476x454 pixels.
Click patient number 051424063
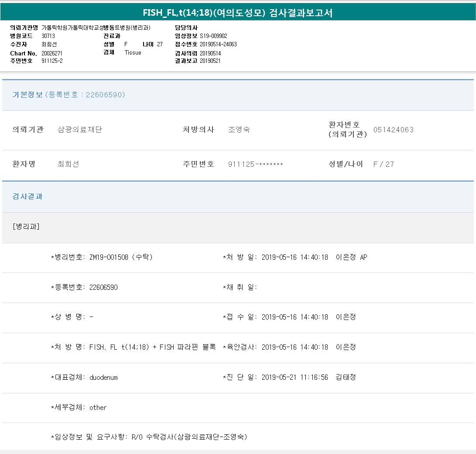[x=393, y=130]
